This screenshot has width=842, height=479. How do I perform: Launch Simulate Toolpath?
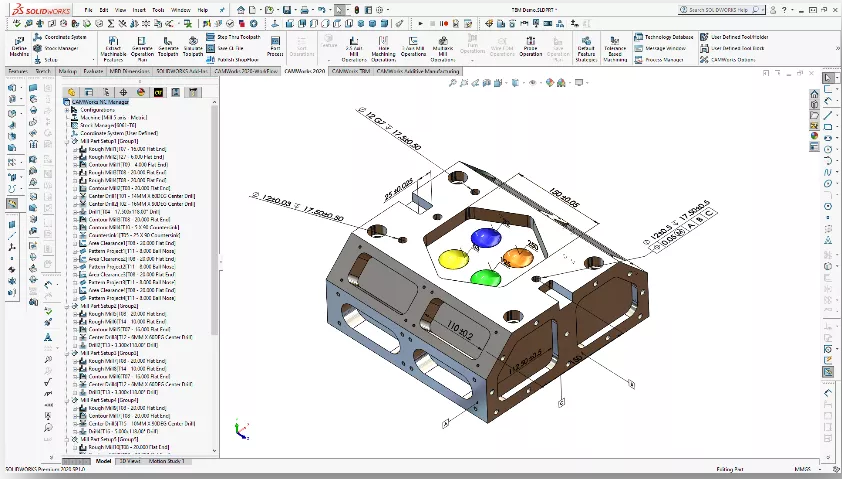193,47
